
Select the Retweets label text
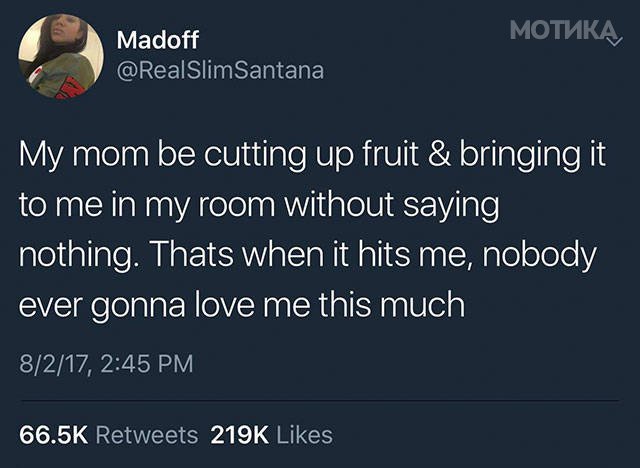coord(147,435)
